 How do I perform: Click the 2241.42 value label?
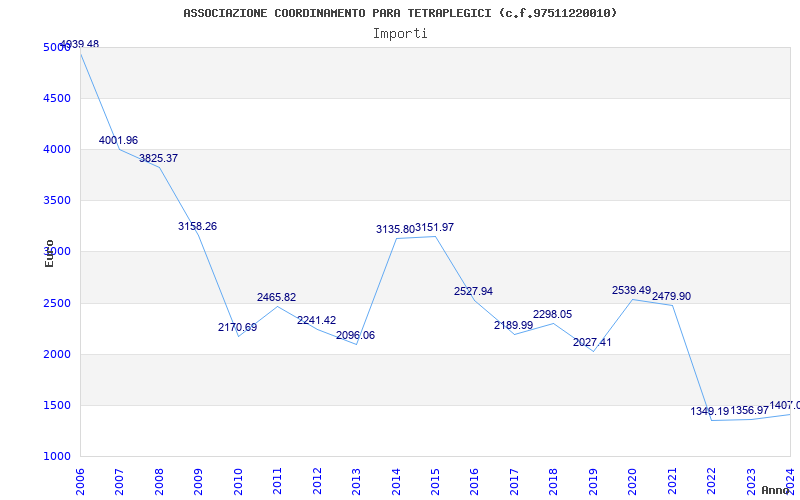tap(316, 320)
